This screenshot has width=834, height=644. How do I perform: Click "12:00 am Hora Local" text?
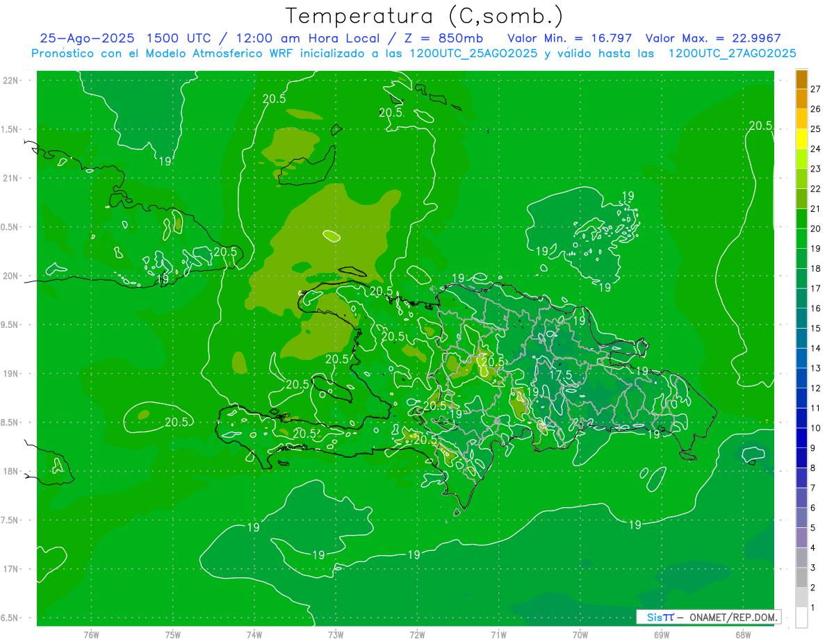[306, 38]
